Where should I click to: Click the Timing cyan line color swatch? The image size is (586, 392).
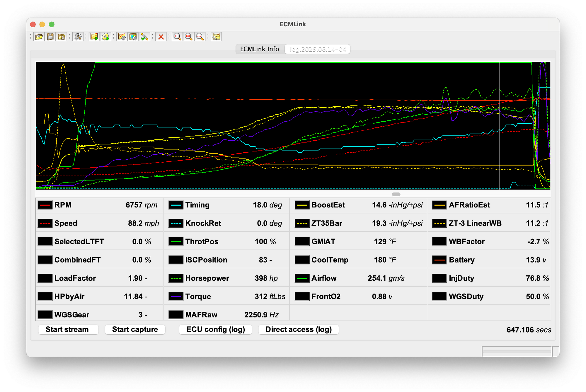point(176,205)
